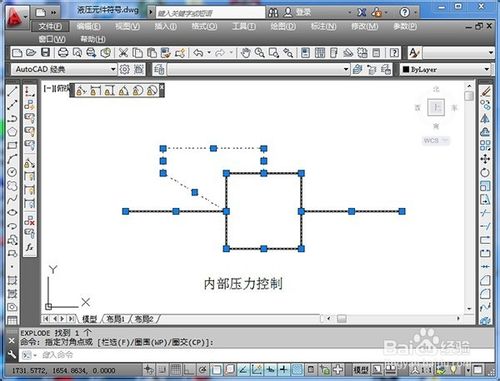Select the Array modify tool

[486, 145]
